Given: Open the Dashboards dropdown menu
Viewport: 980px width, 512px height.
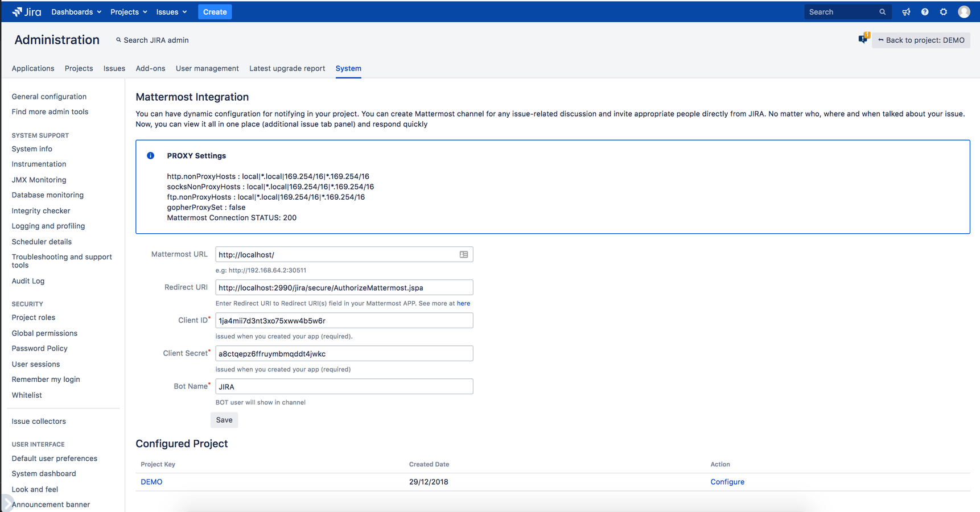Looking at the screenshot, I should click(76, 12).
